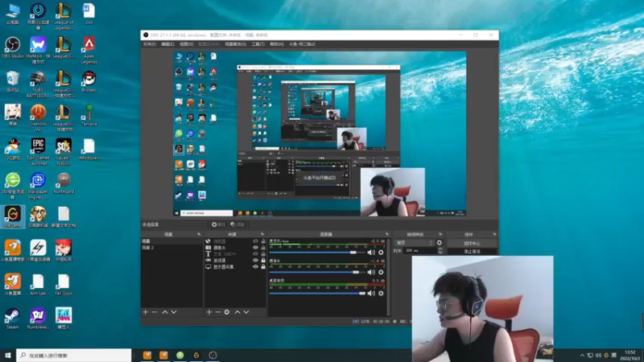Viewport: 644px width, 362px height.
Task: Toggle visibility of text (GDI+) source
Action: click(255, 254)
